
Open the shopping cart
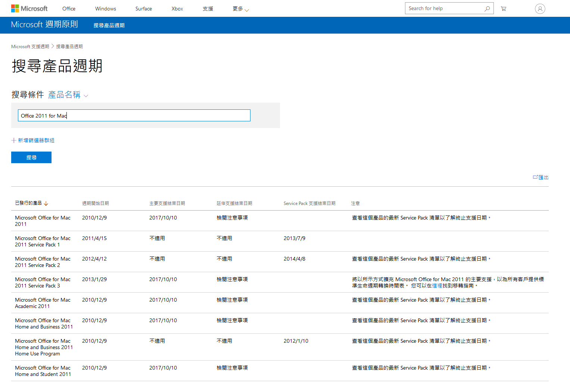(504, 9)
